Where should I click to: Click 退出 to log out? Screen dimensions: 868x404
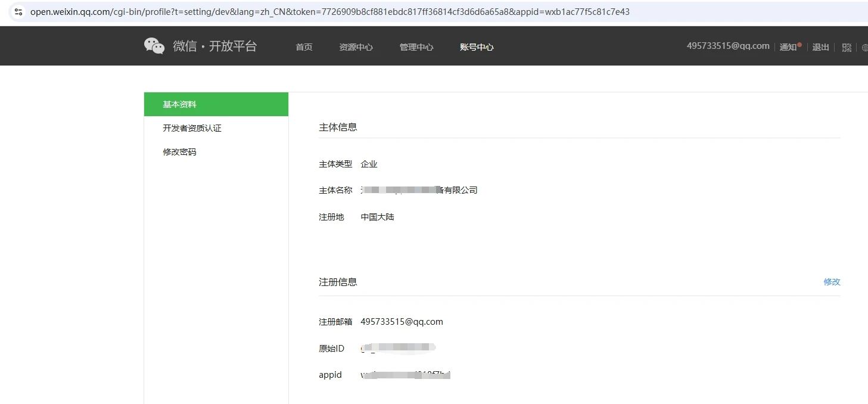(x=821, y=47)
